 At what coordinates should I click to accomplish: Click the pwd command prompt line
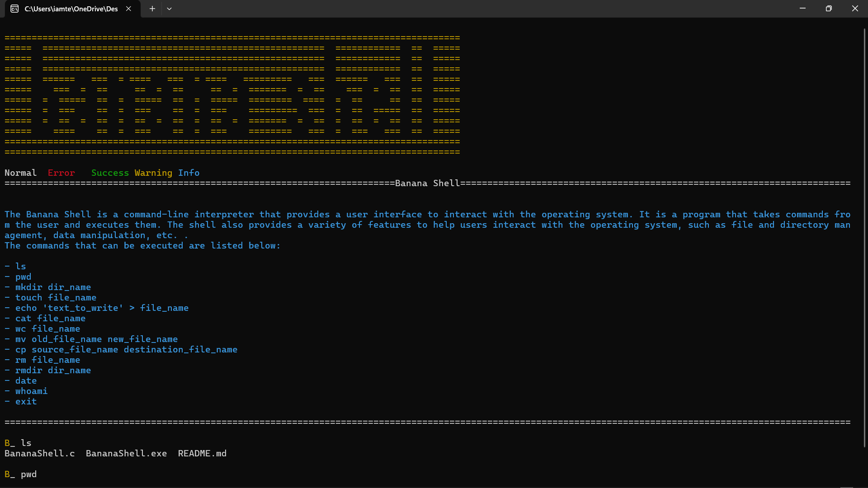(x=28, y=474)
